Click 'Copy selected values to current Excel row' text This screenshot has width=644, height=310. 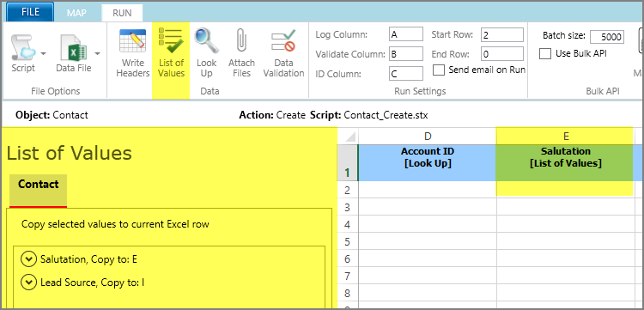pos(115,224)
